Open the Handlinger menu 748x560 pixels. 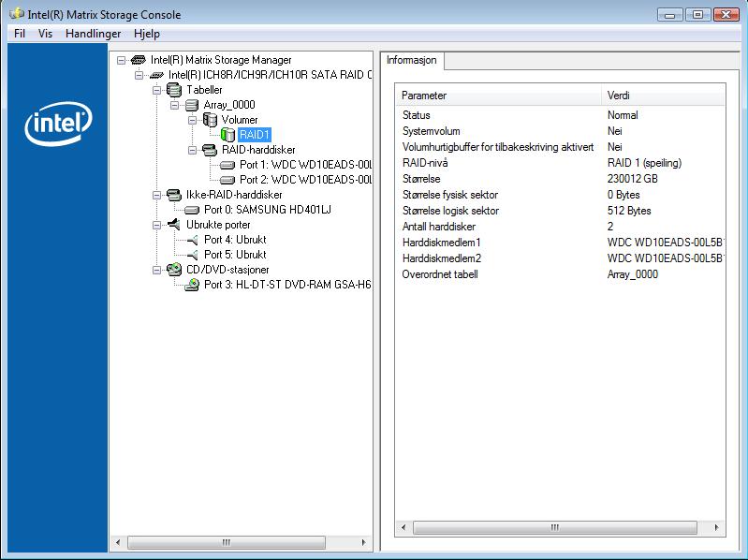point(93,34)
